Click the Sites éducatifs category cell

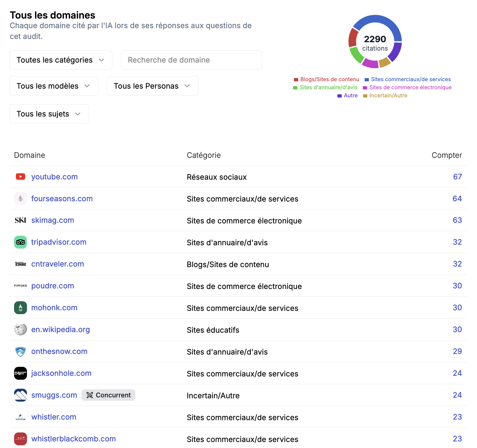pyautogui.click(x=213, y=330)
